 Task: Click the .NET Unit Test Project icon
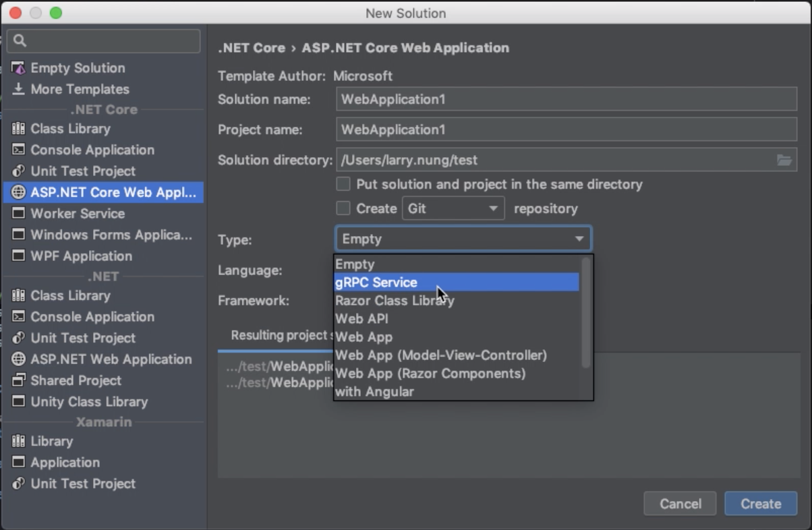pos(19,338)
